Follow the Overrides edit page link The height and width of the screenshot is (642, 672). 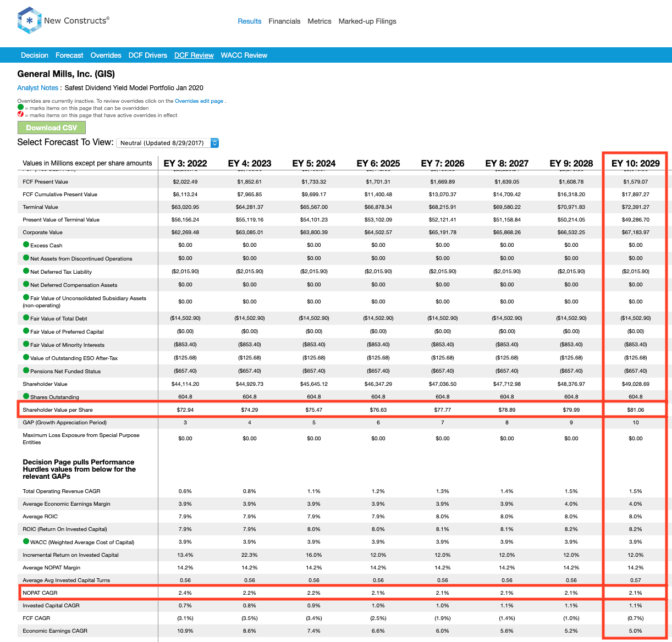199,101
